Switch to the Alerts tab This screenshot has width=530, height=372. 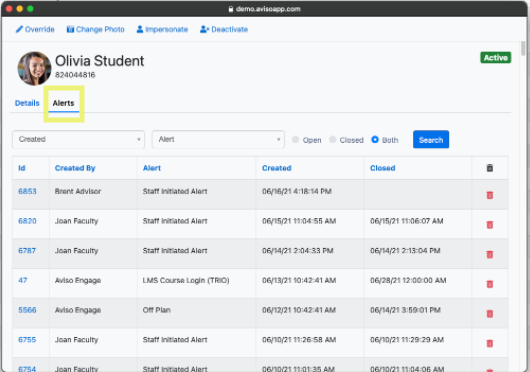click(63, 103)
